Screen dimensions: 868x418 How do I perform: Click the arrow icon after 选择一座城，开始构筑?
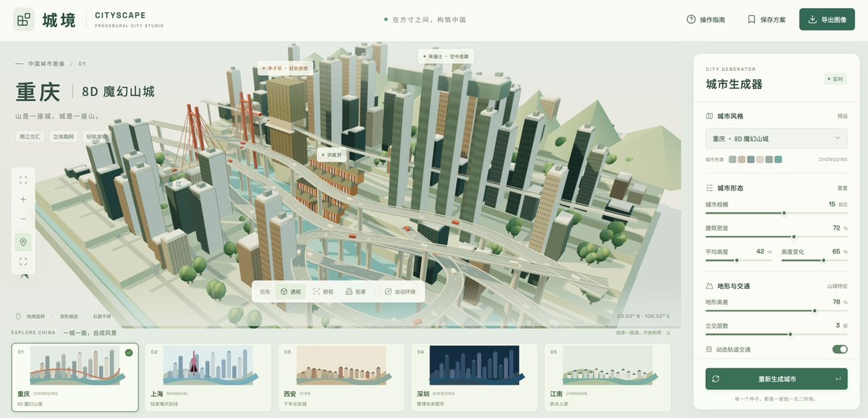click(667, 333)
